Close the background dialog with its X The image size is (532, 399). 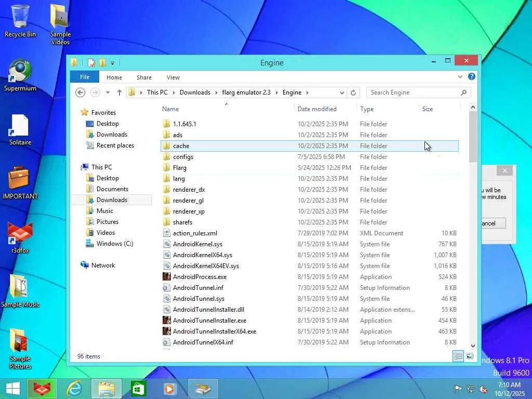[504, 170]
